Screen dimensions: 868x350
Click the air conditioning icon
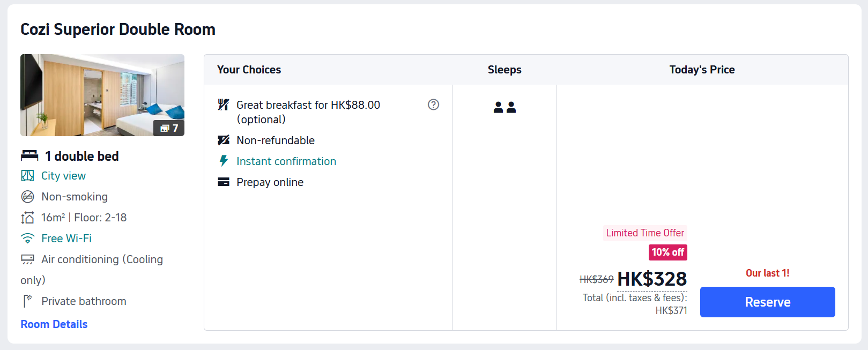point(27,259)
